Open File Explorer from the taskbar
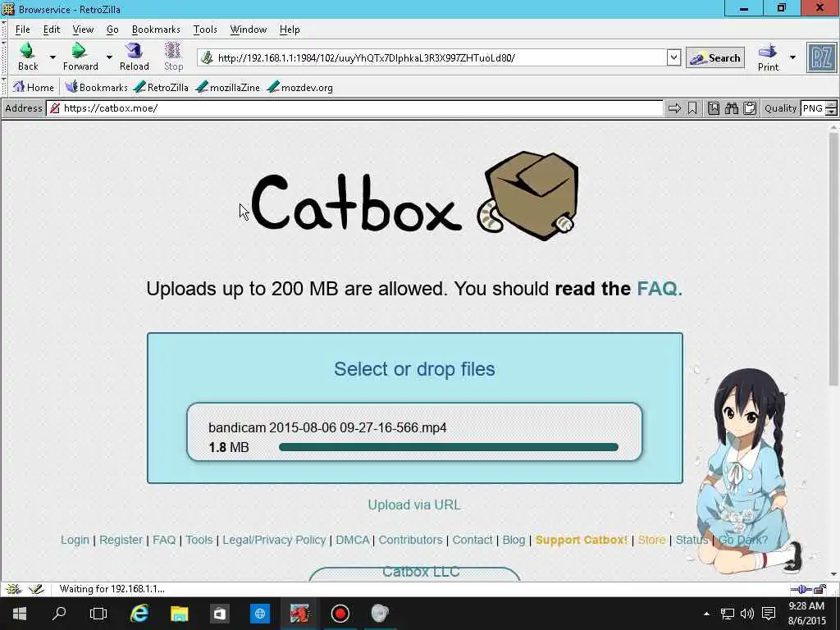This screenshot has height=630, width=840. click(180, 614)
